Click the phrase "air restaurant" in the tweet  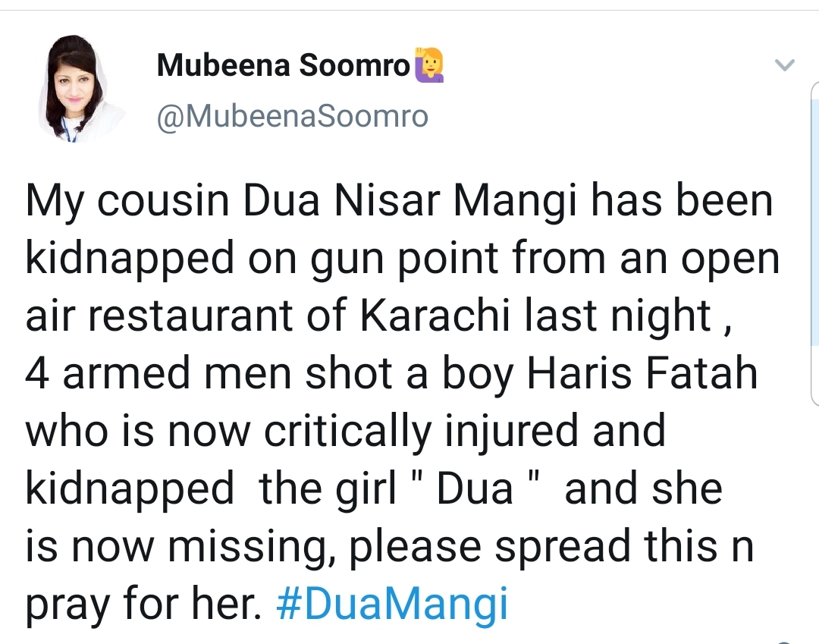(159, 316)
